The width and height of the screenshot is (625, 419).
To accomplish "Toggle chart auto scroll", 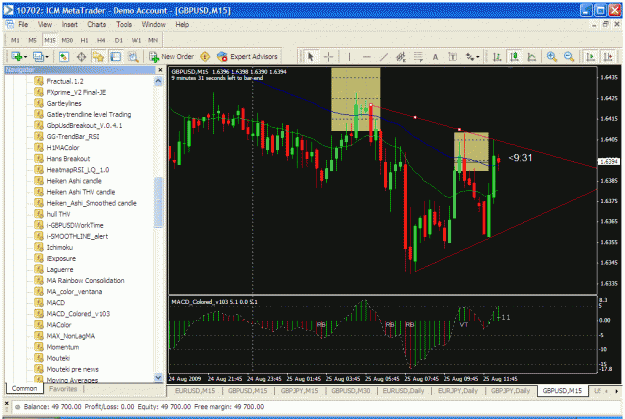I will point(590,57).
